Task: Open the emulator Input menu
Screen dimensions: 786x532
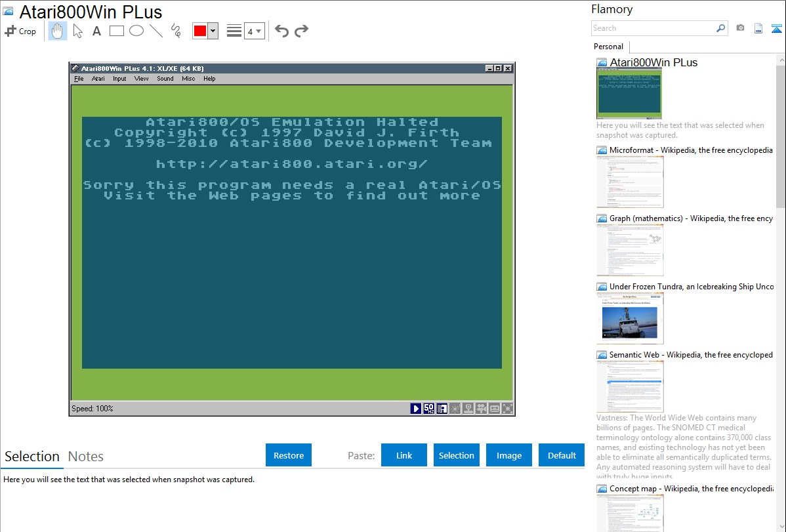Action: (119, 79)
